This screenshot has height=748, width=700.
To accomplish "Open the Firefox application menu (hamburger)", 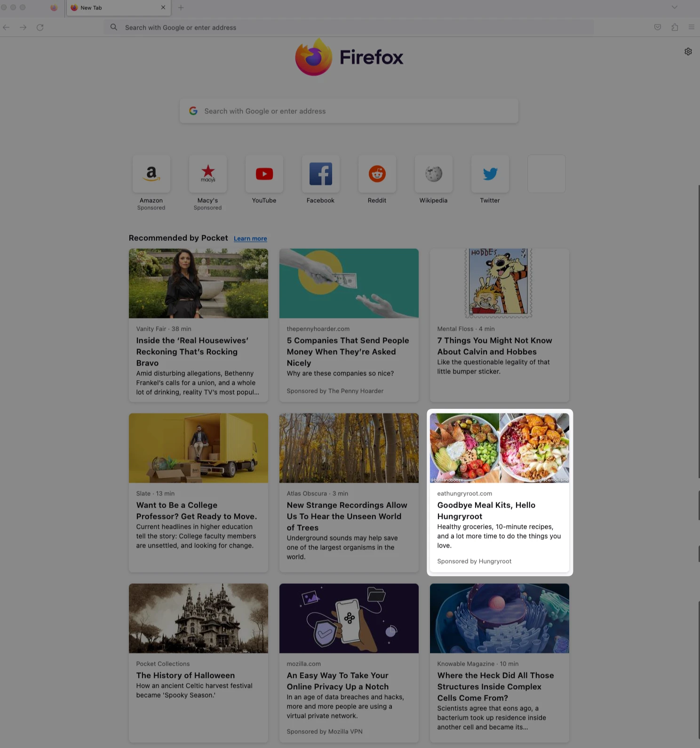I will pyautogui.click(x=691, y=27).
